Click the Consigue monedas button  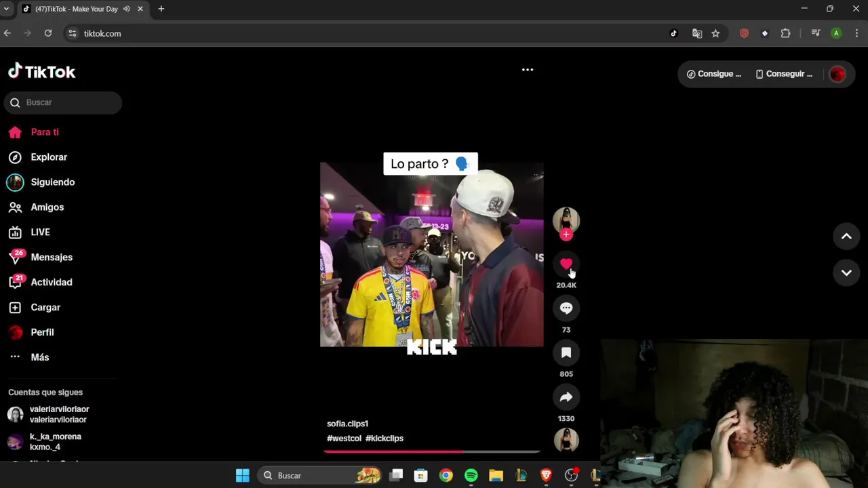coord(714,74)
